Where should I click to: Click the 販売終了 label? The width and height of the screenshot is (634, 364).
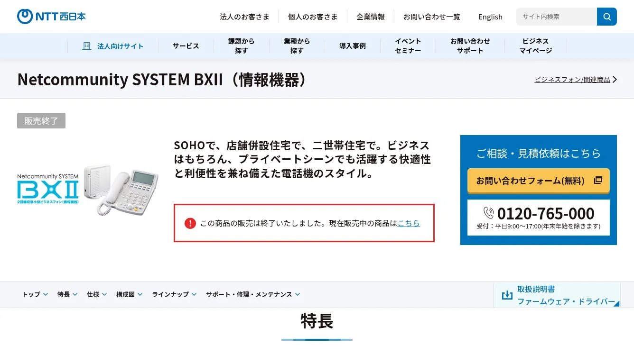pos(41,121)
